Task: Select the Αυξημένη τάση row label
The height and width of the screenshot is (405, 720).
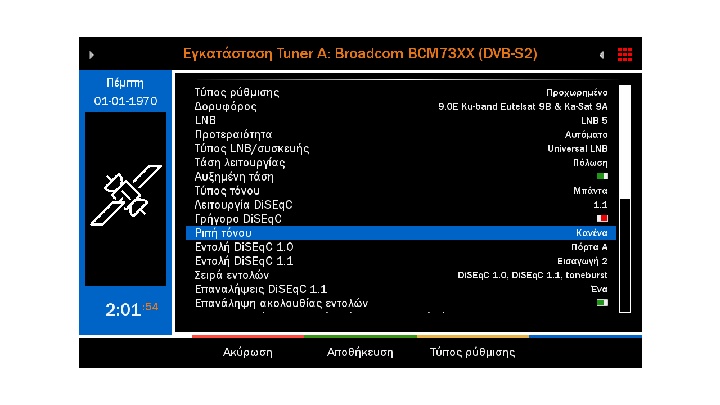Action: coord(234,177)
